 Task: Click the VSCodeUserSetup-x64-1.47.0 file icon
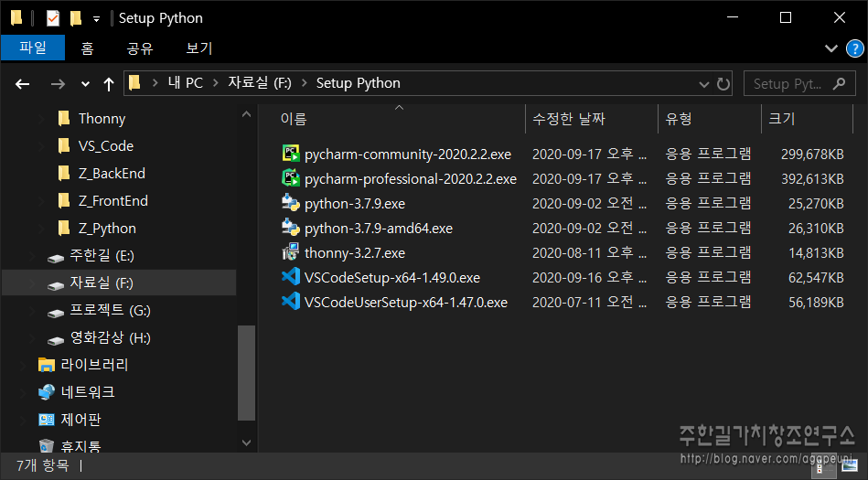[x=291, y=302]
